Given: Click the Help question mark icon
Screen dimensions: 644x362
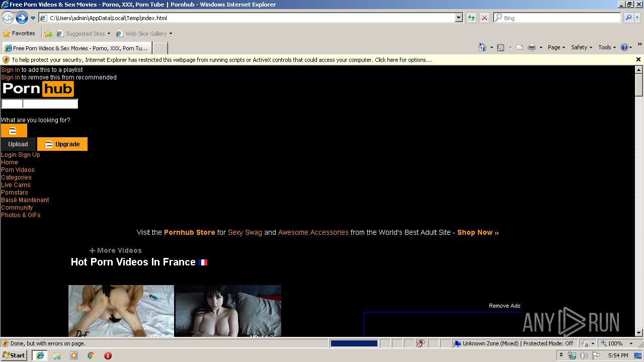Looking at the screenshot, I should point(624,47).
